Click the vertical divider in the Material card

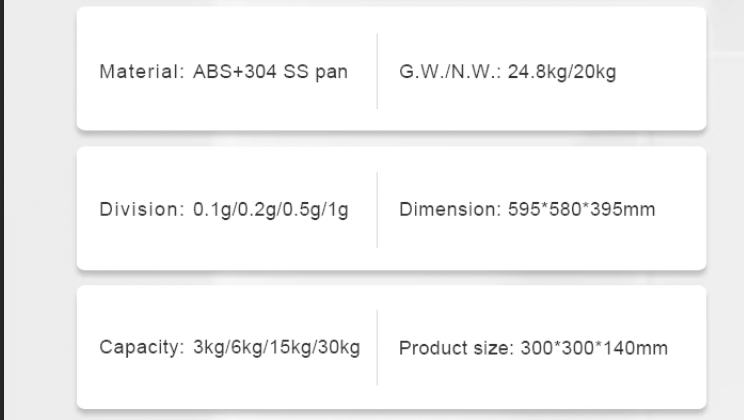377,71
